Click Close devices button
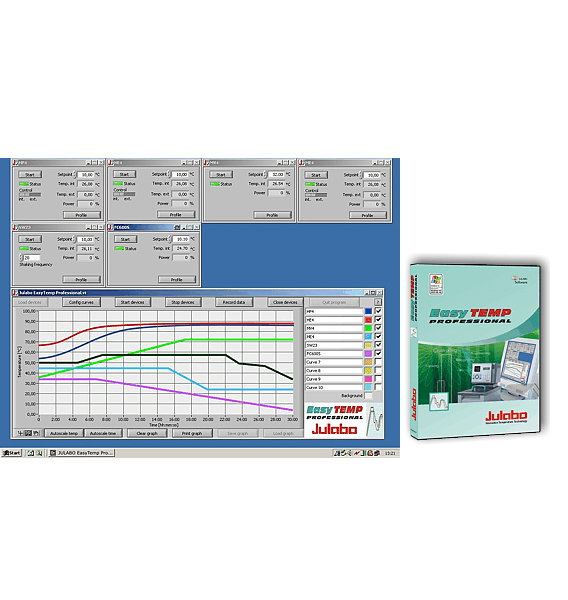This screenshot has height=600, width=568. 285,302
